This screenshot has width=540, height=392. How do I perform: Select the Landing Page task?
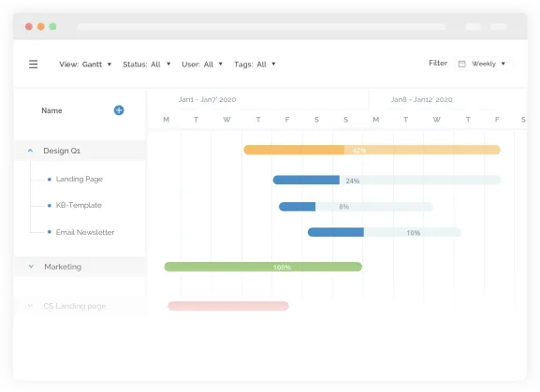[x=80, y=179]
